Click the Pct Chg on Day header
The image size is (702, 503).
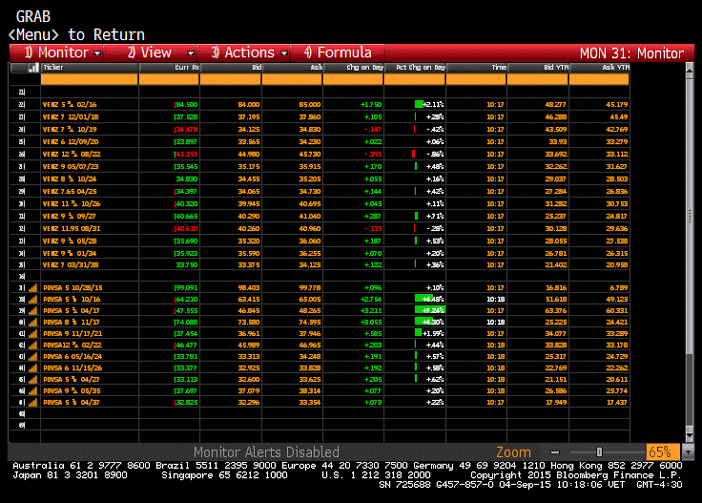click(415, 68)
